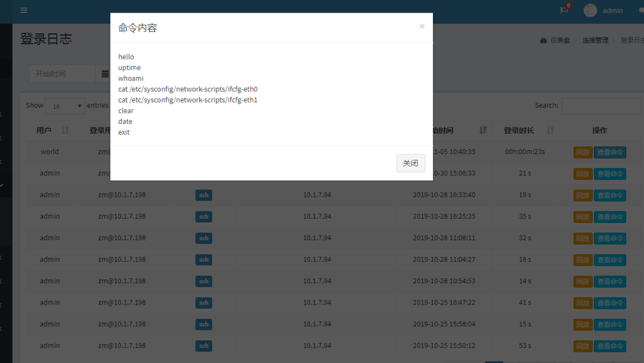644x363 pixels.
Task: Click ssh badge in 15:50:12 row
Action: coord(204,346)
